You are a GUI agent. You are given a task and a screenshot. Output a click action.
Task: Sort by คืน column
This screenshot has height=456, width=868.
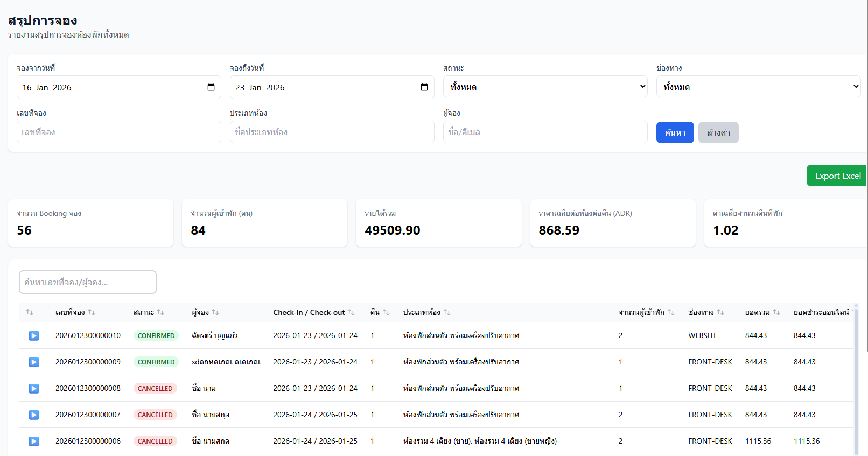tap(386, 312)
